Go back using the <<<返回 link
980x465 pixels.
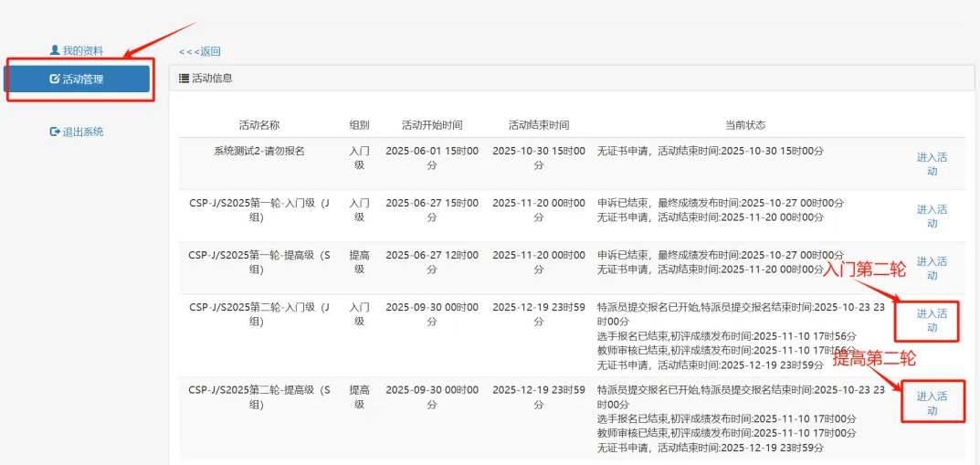pos(200,52)
